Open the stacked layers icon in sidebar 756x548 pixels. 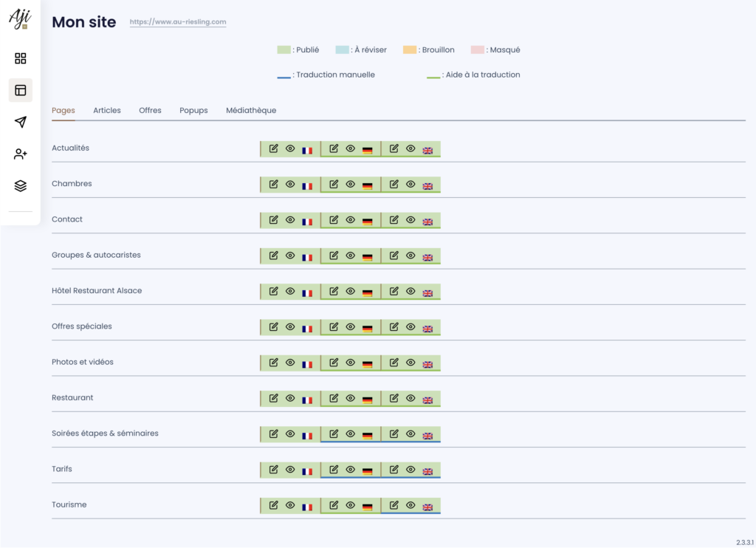21,186
